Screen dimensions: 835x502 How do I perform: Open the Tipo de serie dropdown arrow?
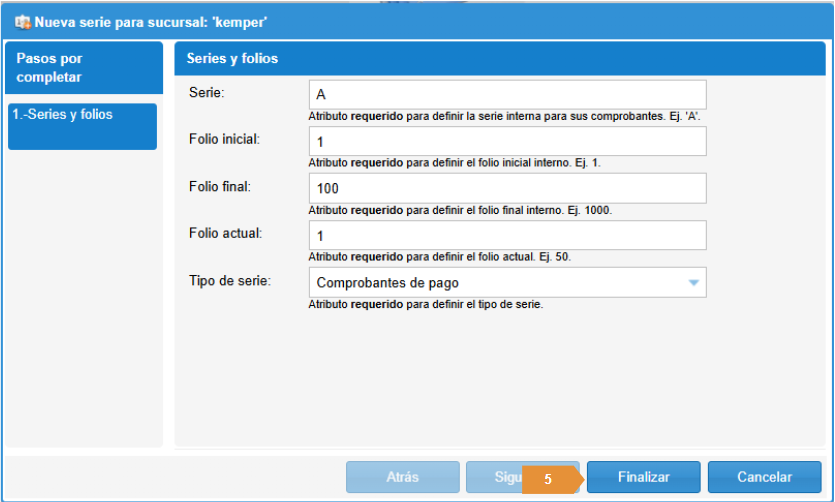(693, 283)
